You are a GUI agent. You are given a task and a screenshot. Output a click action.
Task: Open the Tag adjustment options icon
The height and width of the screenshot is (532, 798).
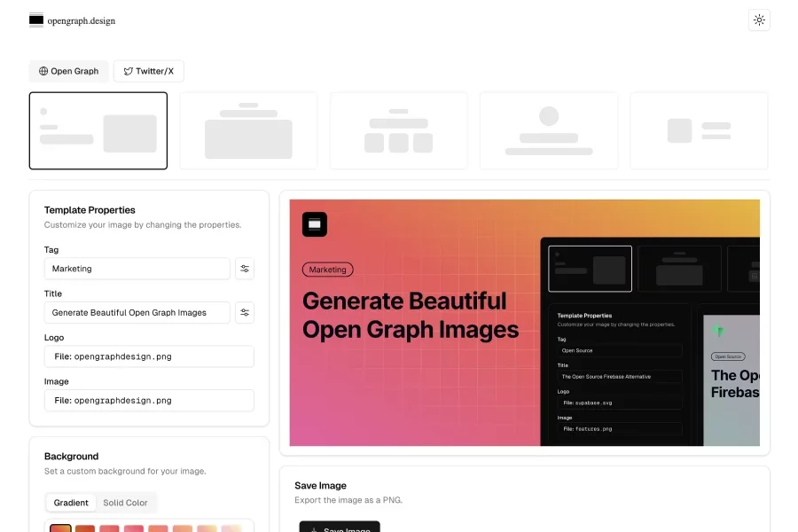click(x=245, y=269)
